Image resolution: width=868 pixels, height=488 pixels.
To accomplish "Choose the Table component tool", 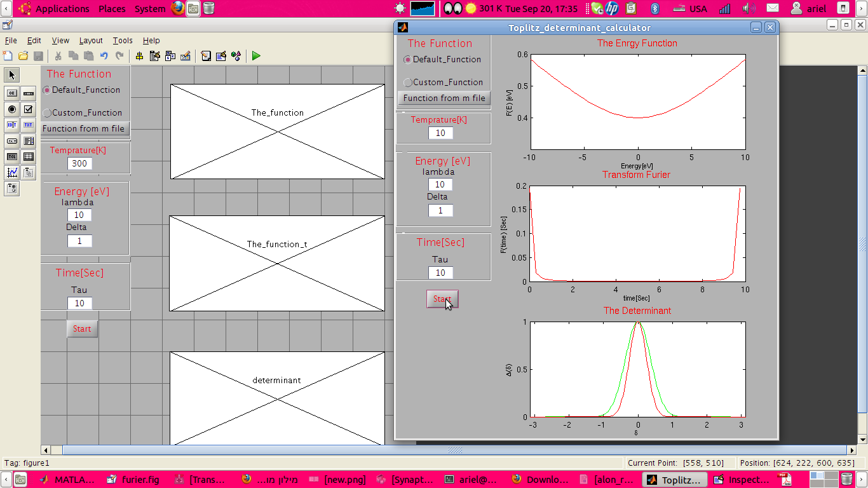I will tap(29, 156).
